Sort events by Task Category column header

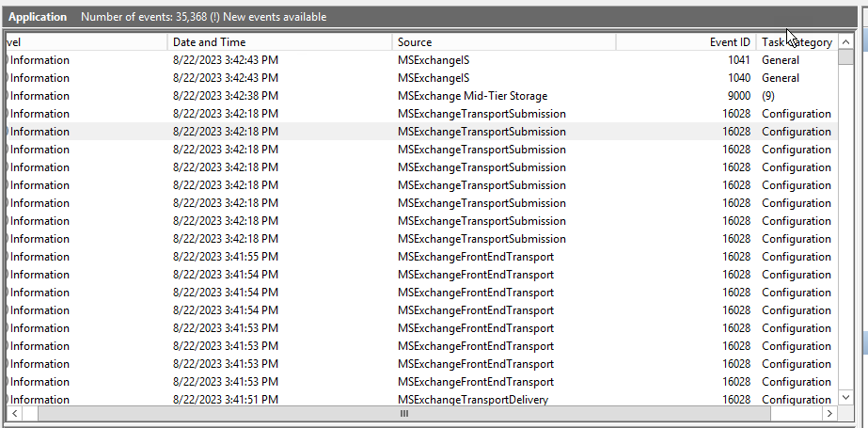[x=797, y=42]
